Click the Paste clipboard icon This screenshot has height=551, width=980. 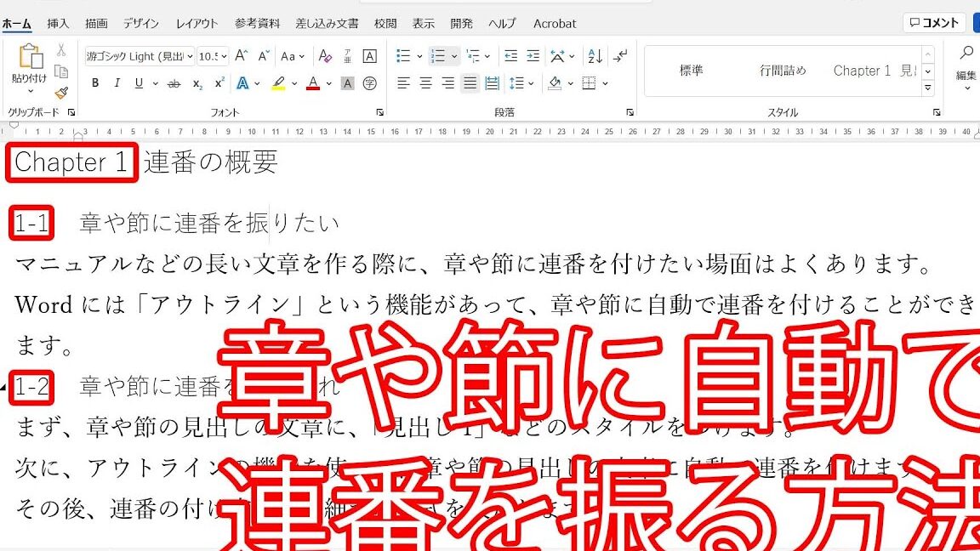[30, 56]
